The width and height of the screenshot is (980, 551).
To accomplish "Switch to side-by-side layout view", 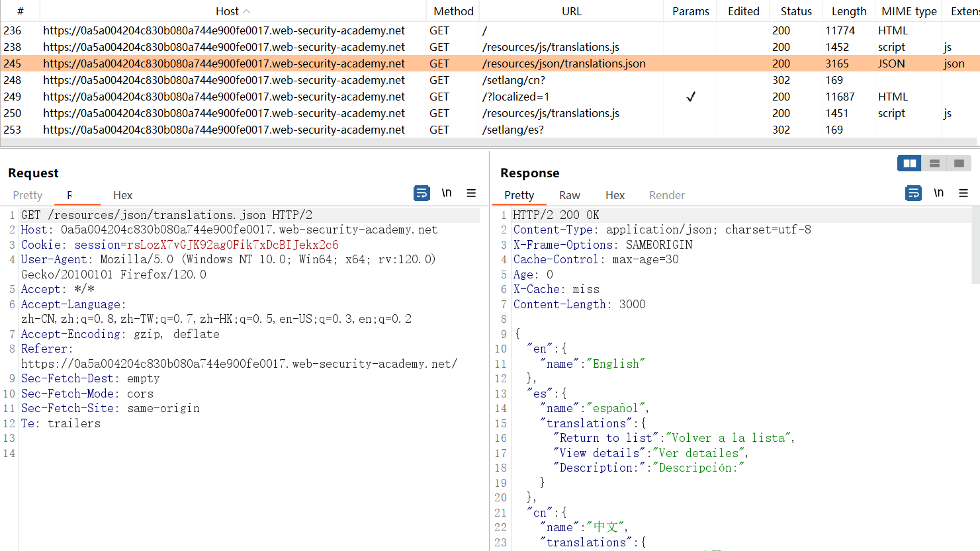I will tap(909, 163).
